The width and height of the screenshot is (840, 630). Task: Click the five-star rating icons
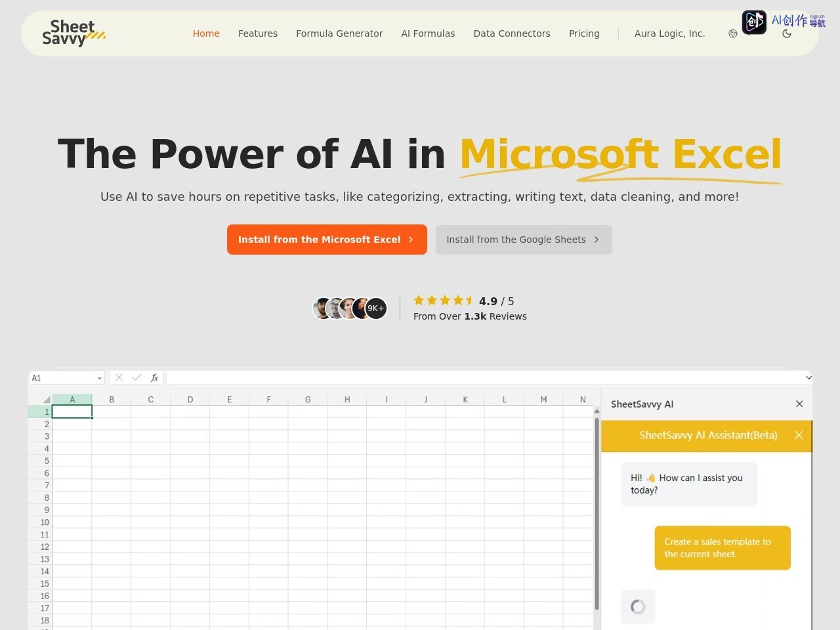pos(443,301)
